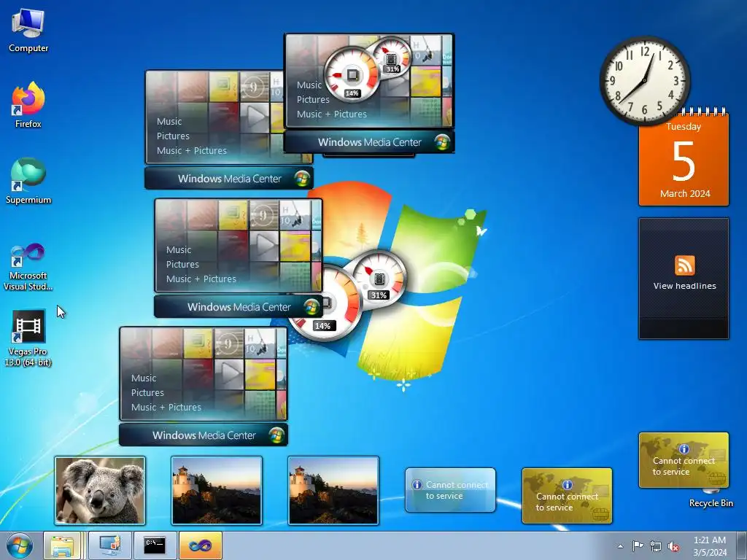The image size is (747, 560).
Task: Open the taskbar clock showing 1:21 AM
Action: [x=710, y=546]
